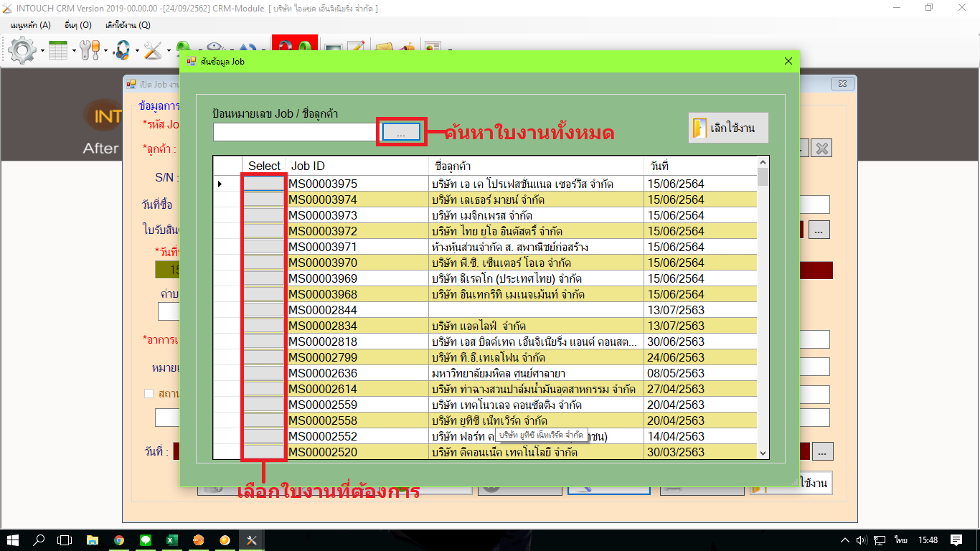Viewport: 980px width, 551px height.
Task: Expand the dropdown arrow beside headset icon
Action: pos(136,52)
